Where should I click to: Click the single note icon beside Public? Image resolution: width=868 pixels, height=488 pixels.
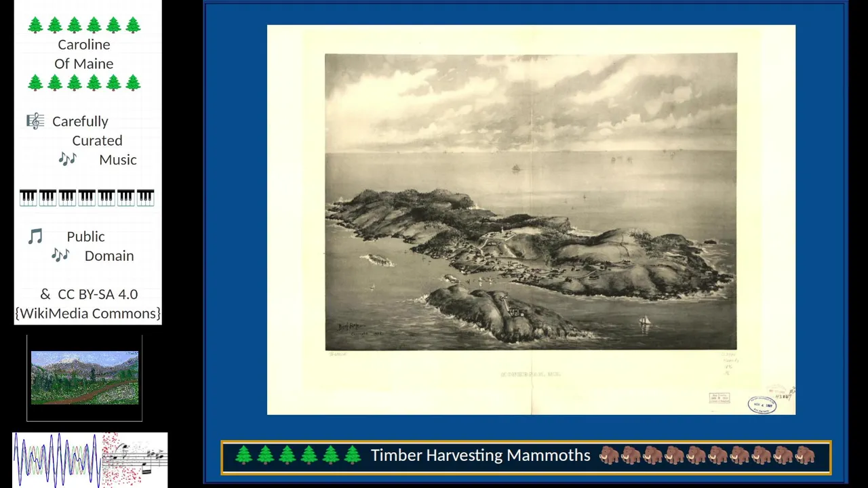(35, 237)
